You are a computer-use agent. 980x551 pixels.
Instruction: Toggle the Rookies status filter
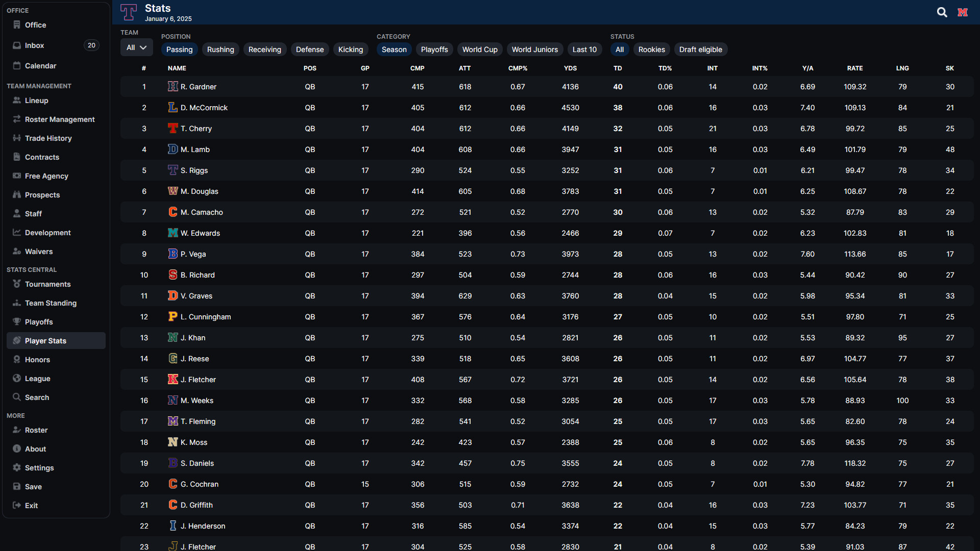(651, 49)
